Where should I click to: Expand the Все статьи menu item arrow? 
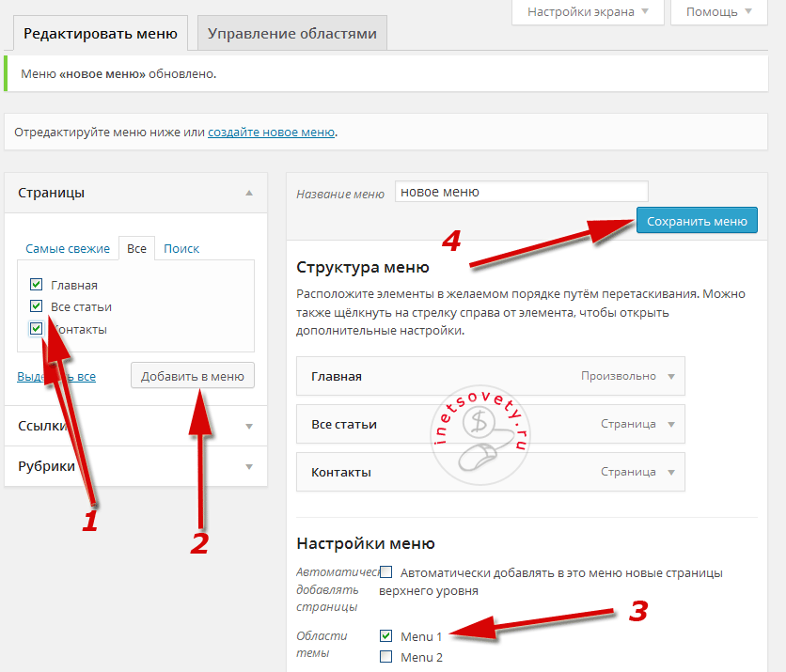click(671, 425)
